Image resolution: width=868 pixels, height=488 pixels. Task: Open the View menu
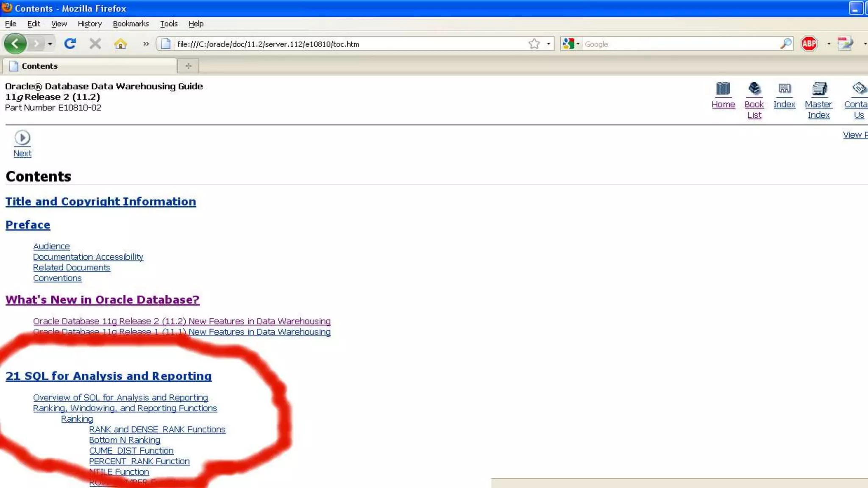pos(59,24)
